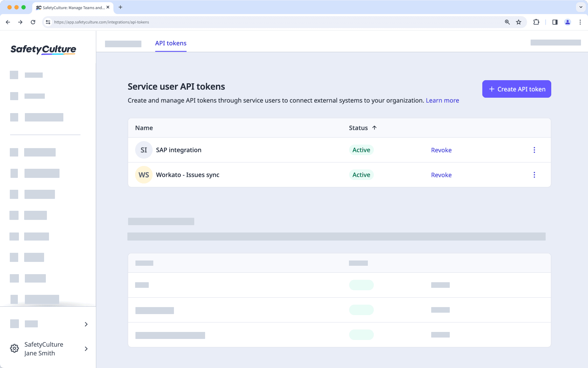The image size is (588, 368).
Task: Click the WS avatar for Workato - Issues sync
Action: point(143,175)
